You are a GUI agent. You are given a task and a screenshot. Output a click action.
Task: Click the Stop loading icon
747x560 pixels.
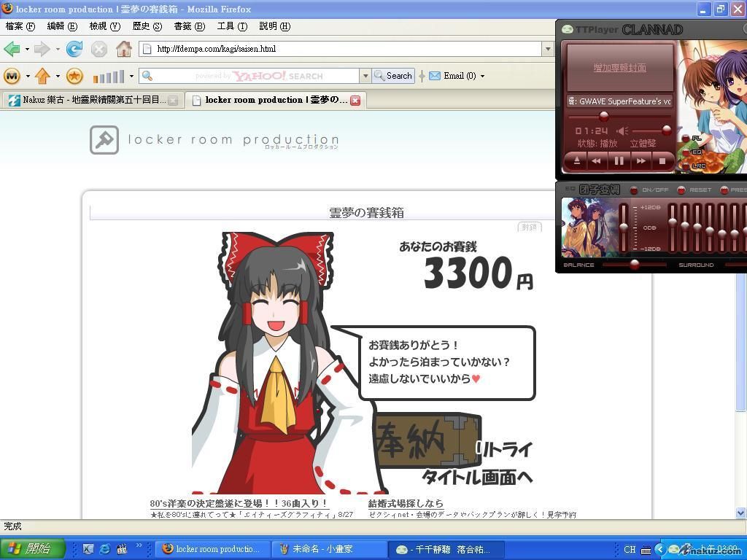tap(99, 49)
